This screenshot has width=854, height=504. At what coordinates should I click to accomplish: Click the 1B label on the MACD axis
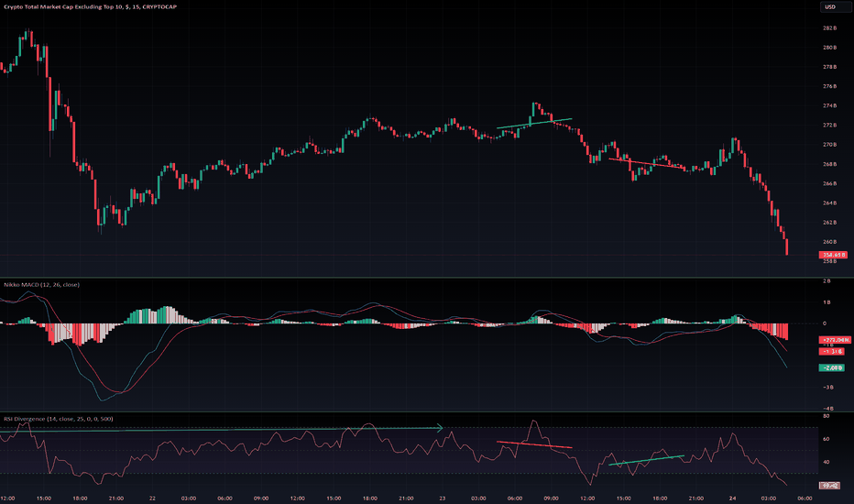(827, 302)
